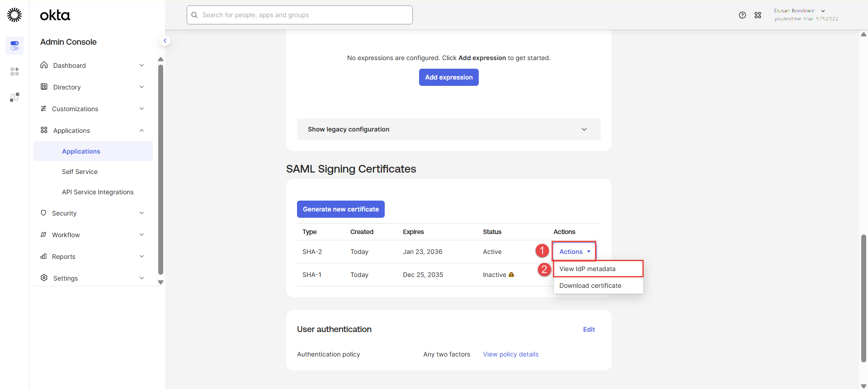868x389 pixels.
Task: Click the workflow icon in left rail
Action: click(14, 97)
